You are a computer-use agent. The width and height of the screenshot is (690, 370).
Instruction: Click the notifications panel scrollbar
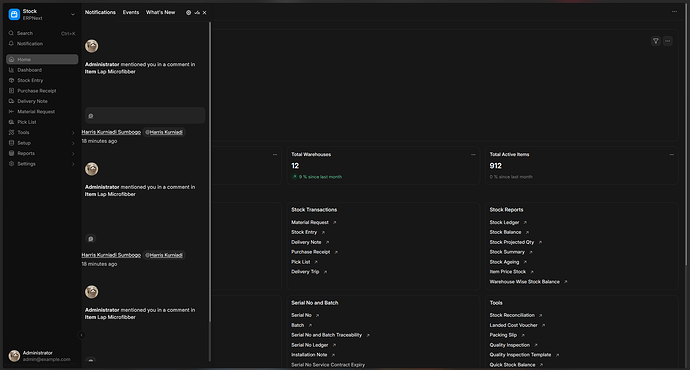click(x=210, y=172)
